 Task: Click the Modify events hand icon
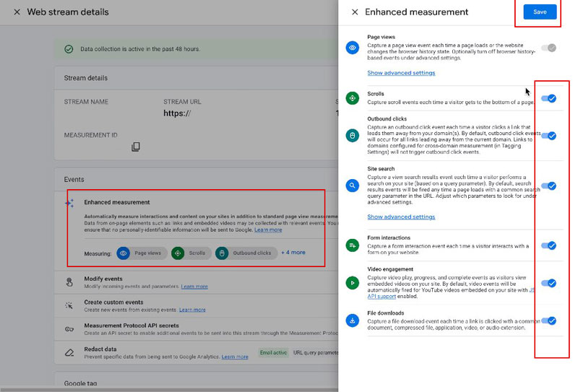point(69,282)
